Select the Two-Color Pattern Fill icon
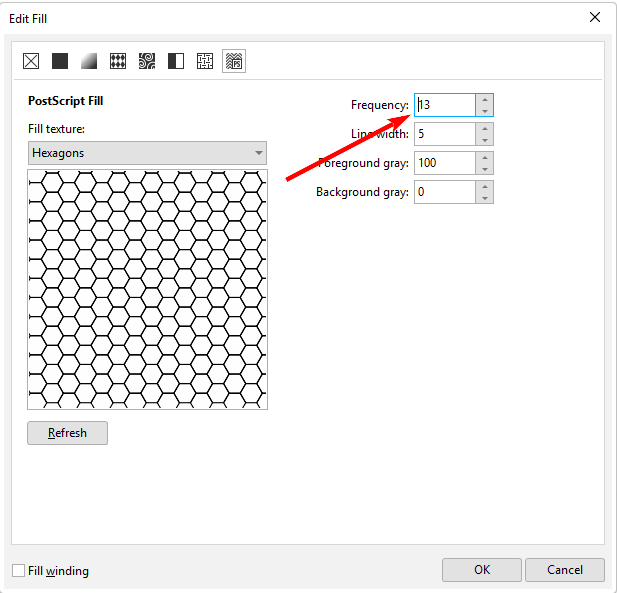The image size is (617, 593). pyautogui.click(x=176, y=61)
